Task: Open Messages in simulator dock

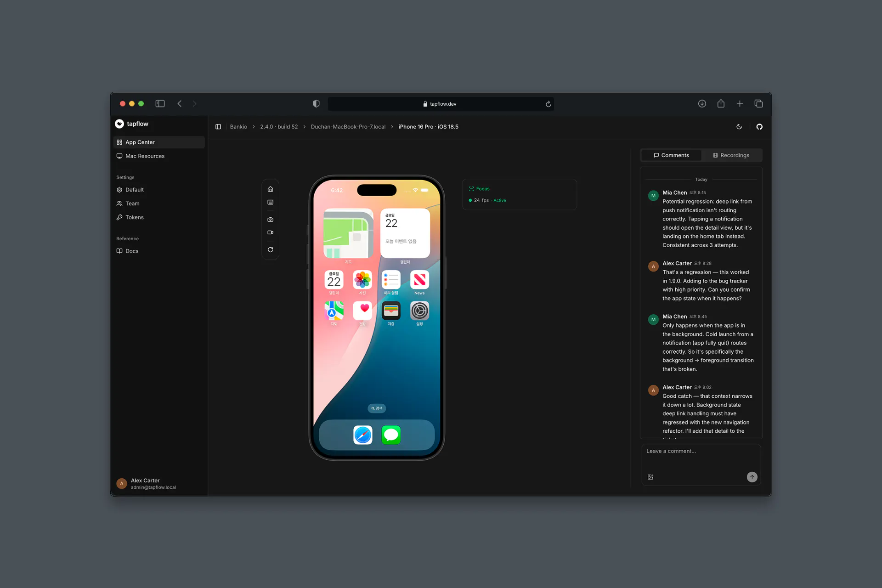Action: click(x=391, y=435)
